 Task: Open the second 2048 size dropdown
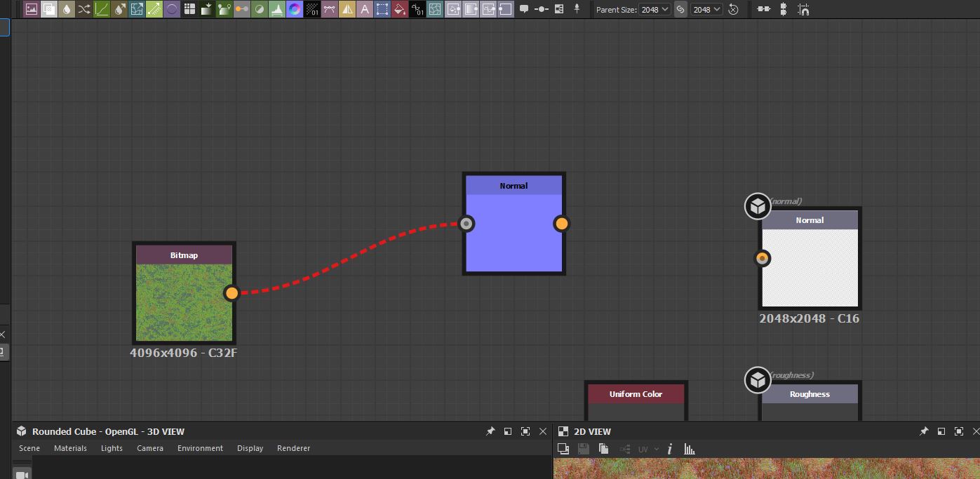707,9
